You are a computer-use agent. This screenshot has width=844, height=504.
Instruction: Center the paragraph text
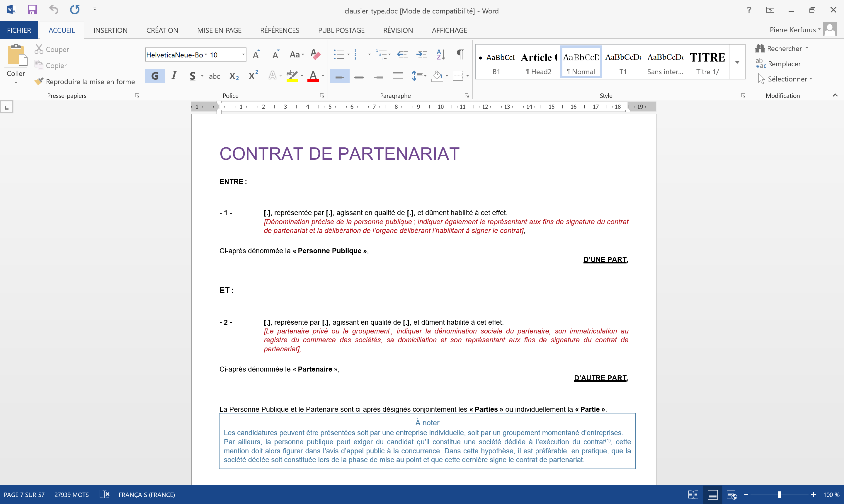coord(359,76)
